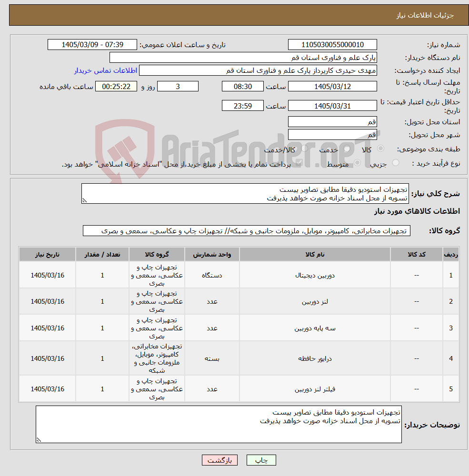Click the گروه کالا goods group field
The image size is (469, 476).
246,231
